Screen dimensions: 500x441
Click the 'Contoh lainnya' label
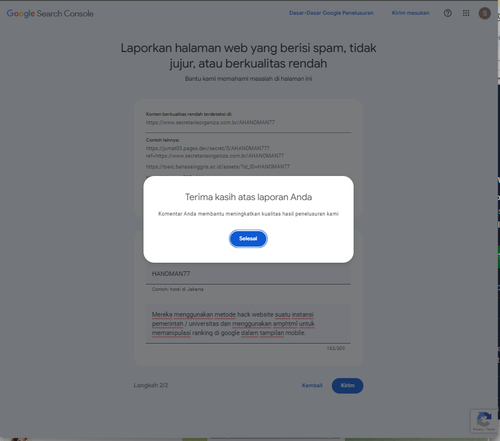pos(163,140)
